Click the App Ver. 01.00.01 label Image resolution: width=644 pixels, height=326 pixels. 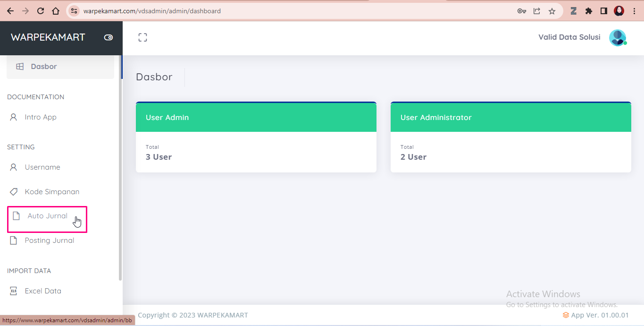click(x=600, y=315)
